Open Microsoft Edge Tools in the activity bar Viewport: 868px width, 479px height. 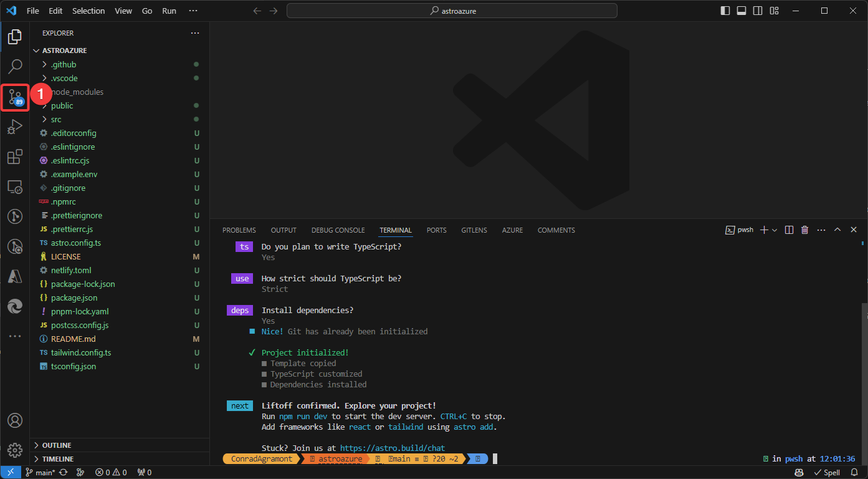click(x=15, y=306)
